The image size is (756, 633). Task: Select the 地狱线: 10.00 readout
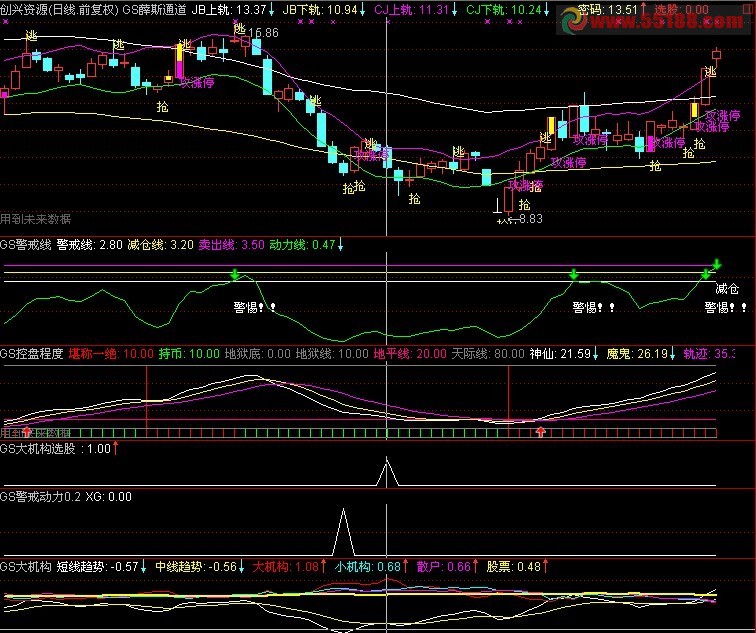(332, 354)
